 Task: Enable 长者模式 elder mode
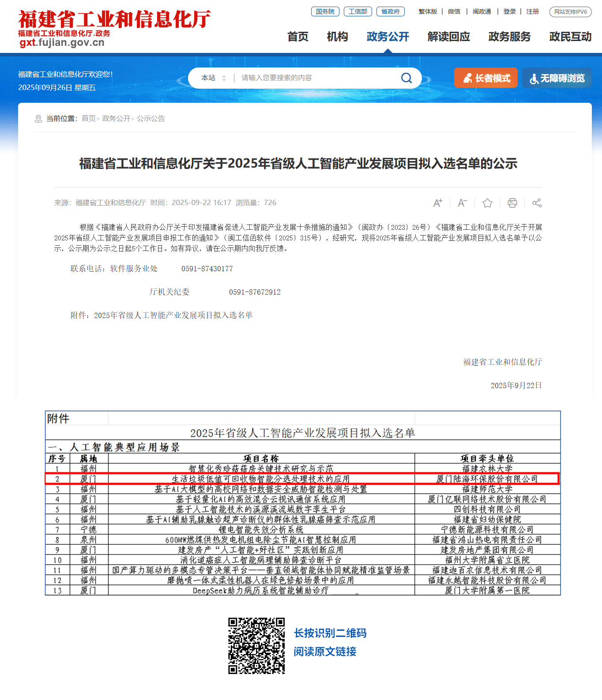coord(486,78)
